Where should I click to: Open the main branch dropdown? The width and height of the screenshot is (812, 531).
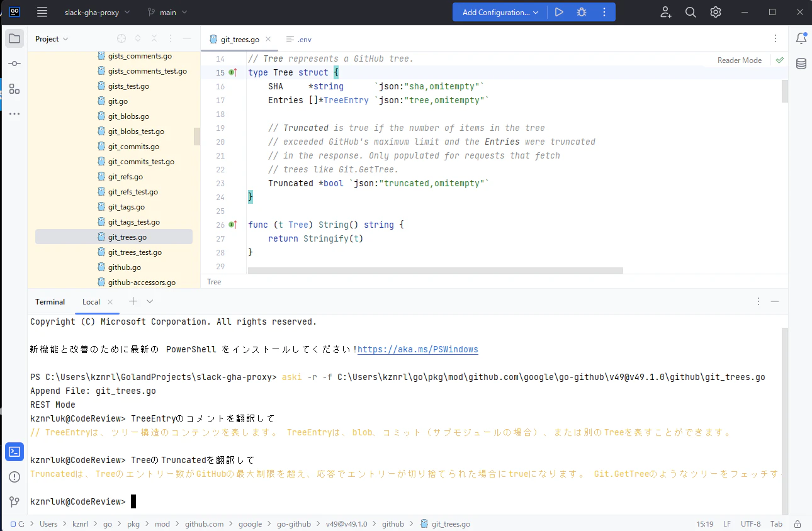(x=167, y=12)
